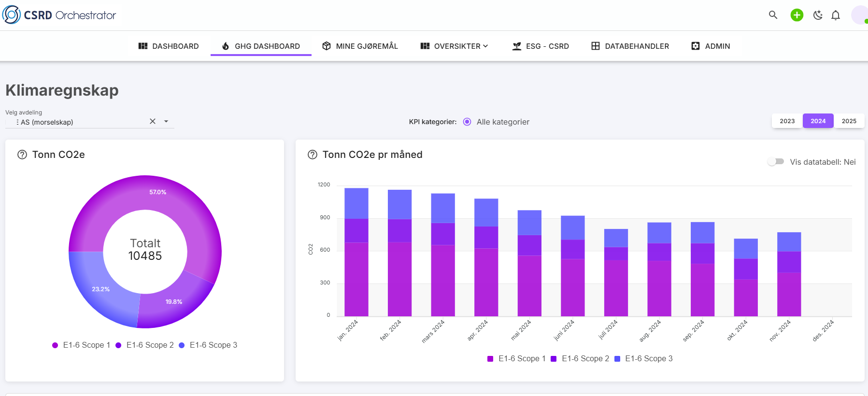The image size is (868, 396).
Task: Click the Klimaregnskap heading
Action: pos(62,90)
